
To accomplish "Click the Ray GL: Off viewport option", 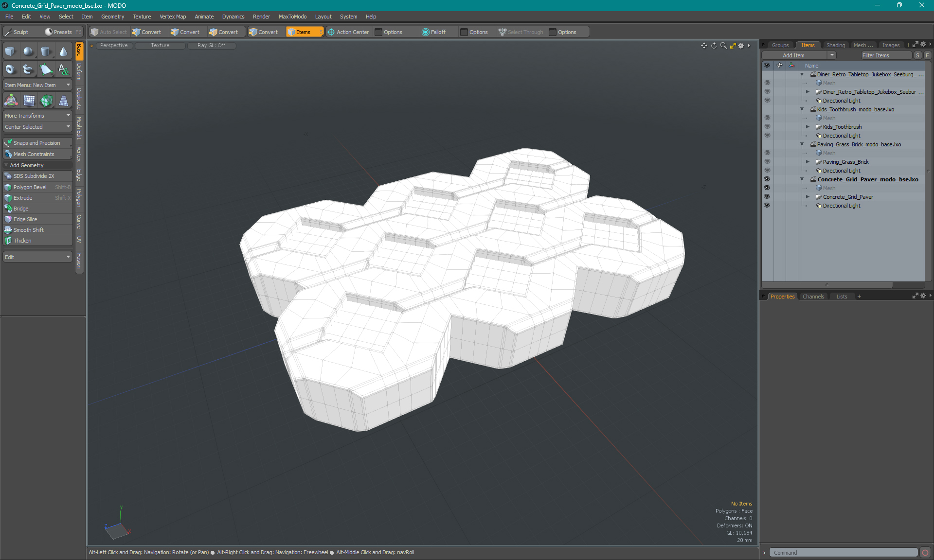I will tap(211, 45).
